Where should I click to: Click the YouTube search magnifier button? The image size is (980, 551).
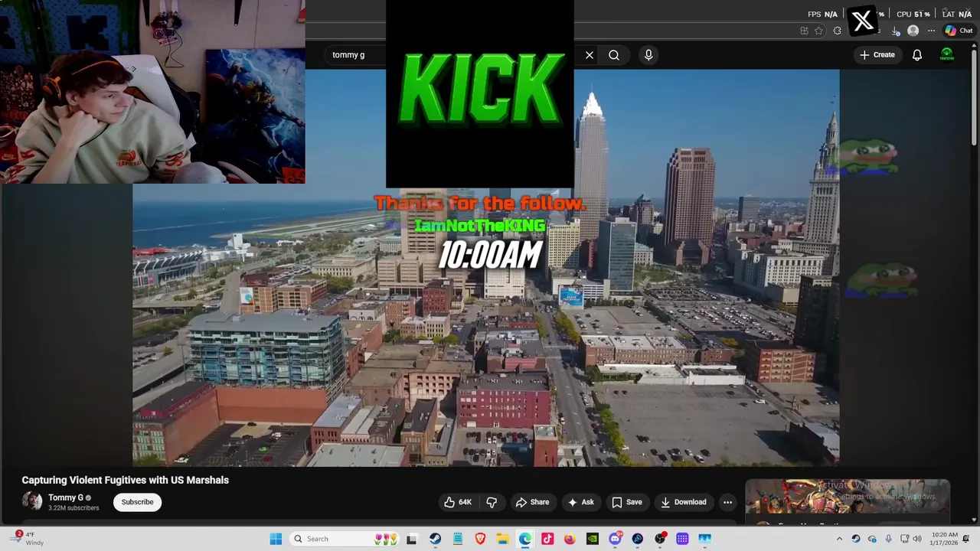tap(614, 55)
